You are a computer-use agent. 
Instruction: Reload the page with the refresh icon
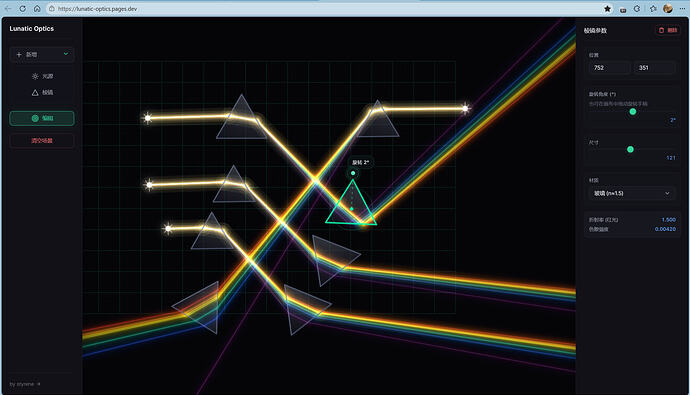point(22,8)
